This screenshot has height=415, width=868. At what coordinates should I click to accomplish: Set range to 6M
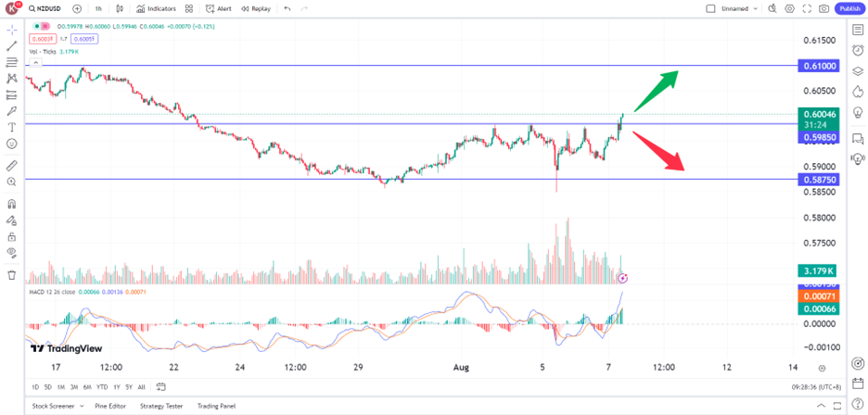click(x=87, y=387)
